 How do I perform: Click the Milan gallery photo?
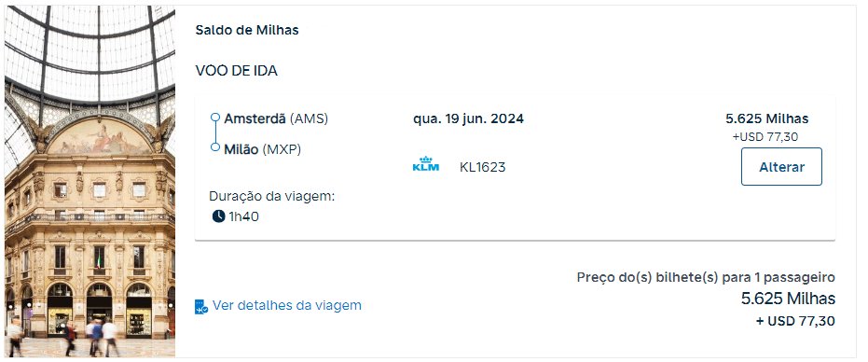click(x=90, y=181)
